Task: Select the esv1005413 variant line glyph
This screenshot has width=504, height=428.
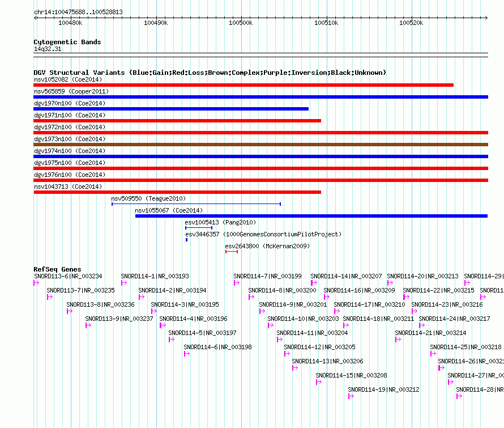Action: click(199, 228)
